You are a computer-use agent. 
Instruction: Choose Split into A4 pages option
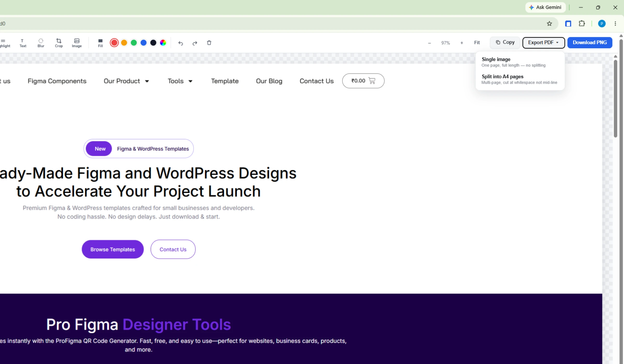(520, 79)
